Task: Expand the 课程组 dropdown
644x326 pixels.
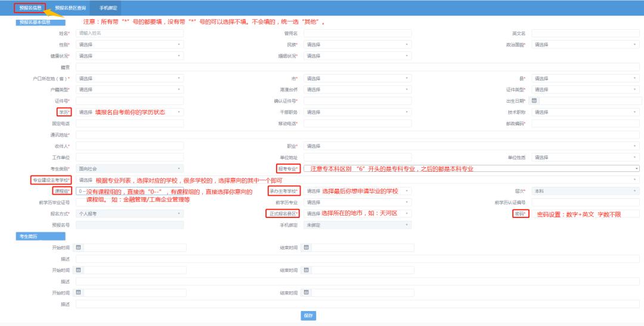Action: (129, 191)
